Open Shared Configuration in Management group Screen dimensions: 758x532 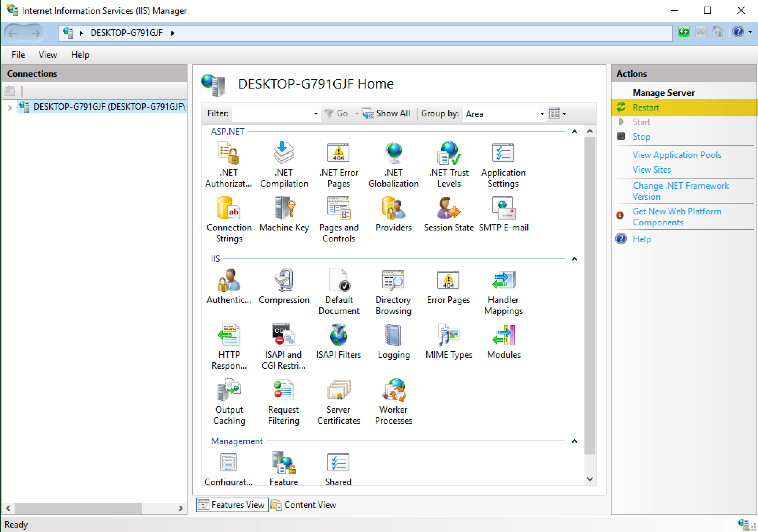tap(338, 468)
